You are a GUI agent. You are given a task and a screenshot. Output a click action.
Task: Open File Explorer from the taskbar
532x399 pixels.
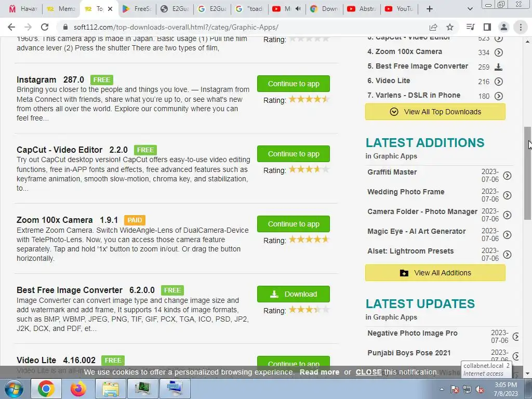point(111,389)
